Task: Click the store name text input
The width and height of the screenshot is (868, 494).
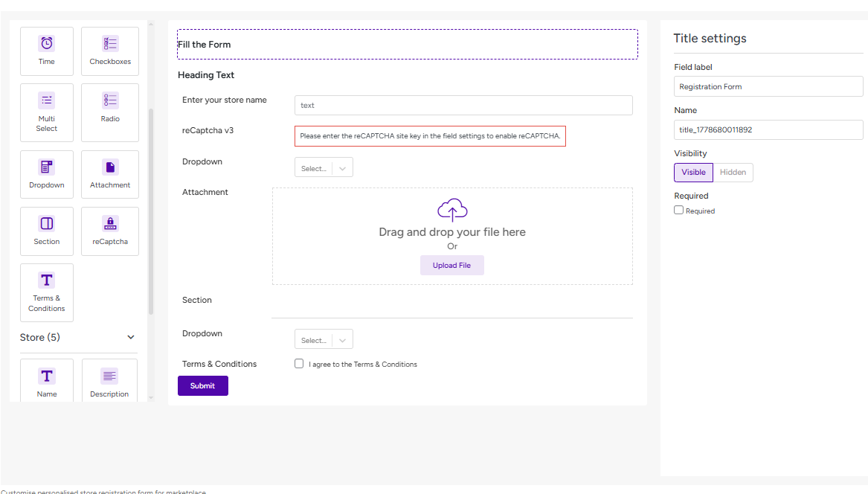Action: coord(463,105)
